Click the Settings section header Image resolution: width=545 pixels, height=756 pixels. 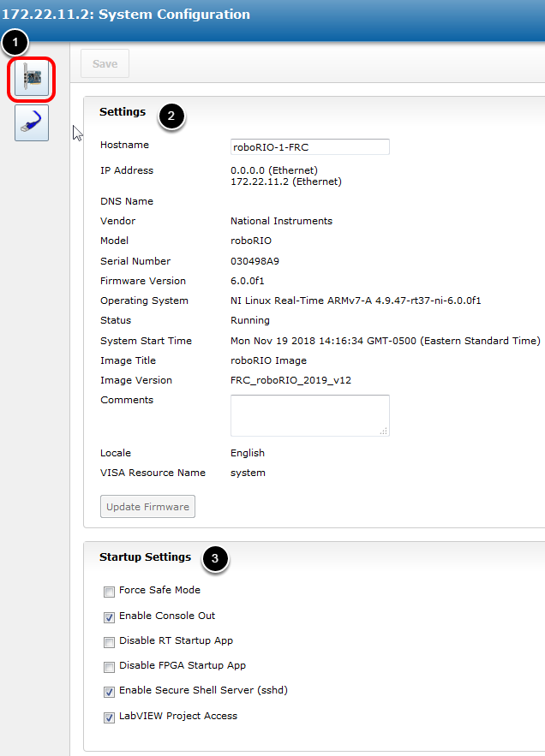pyautogui.click(x=123, y=111)
